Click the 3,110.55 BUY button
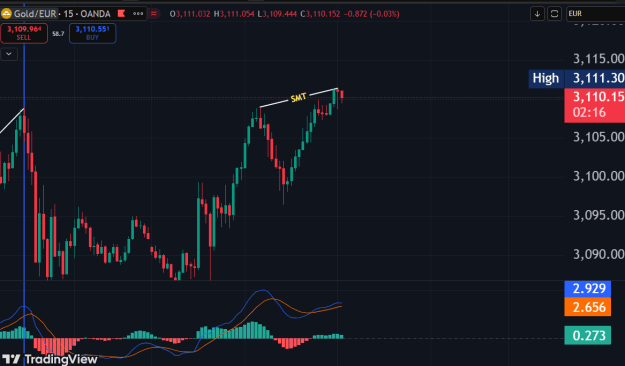Image resolution: width=625 pixels, height=366 pixels. point(92,33)
